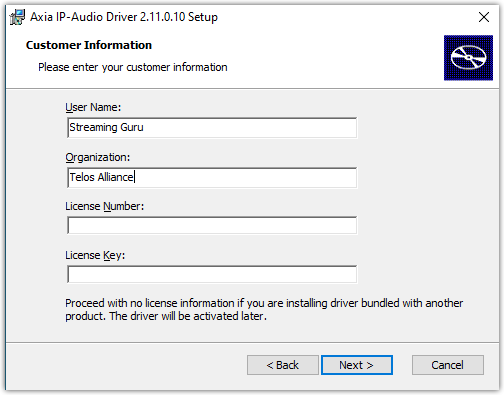504x395 pixels.
Task: Focus the Organization text field
Action: [212, 178]
